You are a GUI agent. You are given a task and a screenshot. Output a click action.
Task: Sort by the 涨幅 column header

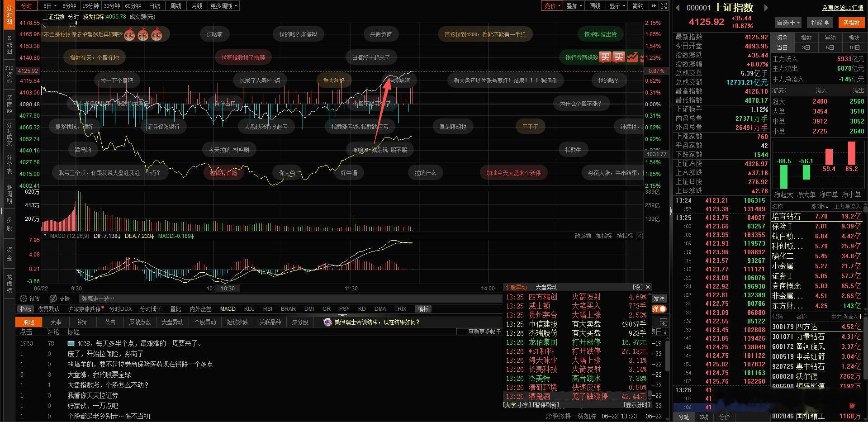pyautogui.click(x=820, y=206)
